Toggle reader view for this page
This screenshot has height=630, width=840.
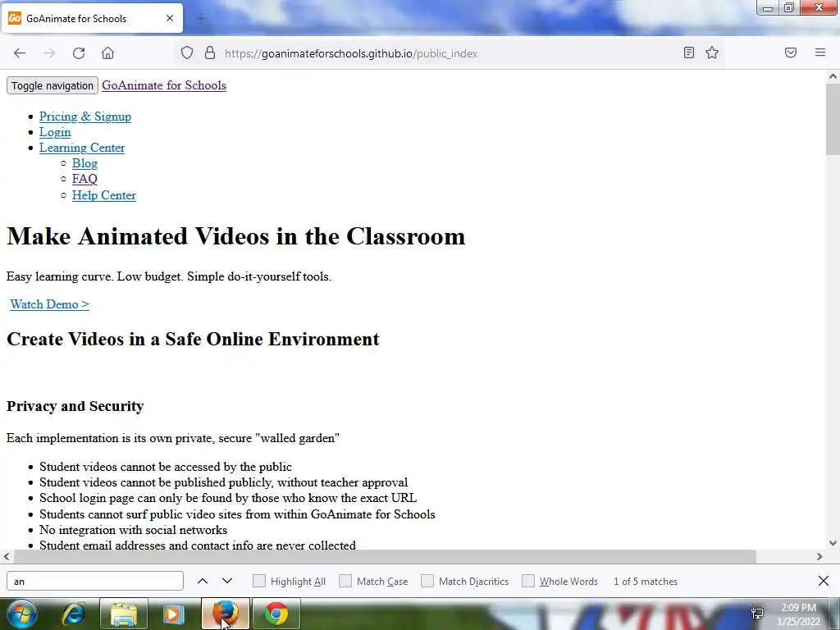[x=689, y=52]
